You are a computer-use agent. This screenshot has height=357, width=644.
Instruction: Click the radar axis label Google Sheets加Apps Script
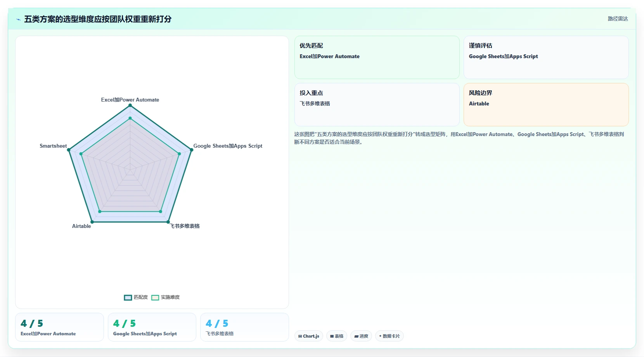228,146
